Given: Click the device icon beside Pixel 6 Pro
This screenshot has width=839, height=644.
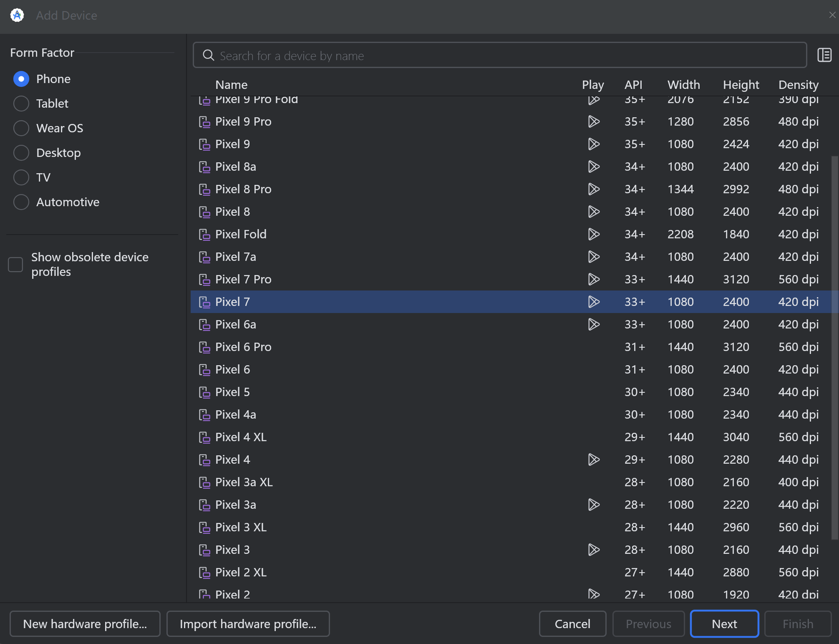Looking at the screenshot, I should [x=204, y=347].
